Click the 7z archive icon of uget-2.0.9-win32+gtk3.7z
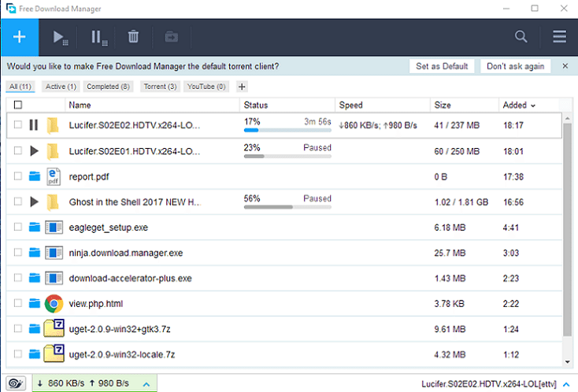The height and width of the screenshot is (392, 578). [54, 328]
